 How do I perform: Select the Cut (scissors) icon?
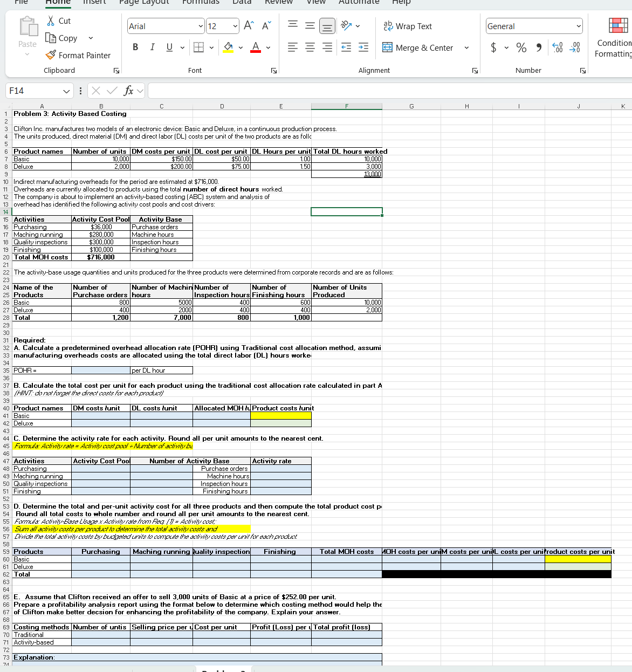52,20
